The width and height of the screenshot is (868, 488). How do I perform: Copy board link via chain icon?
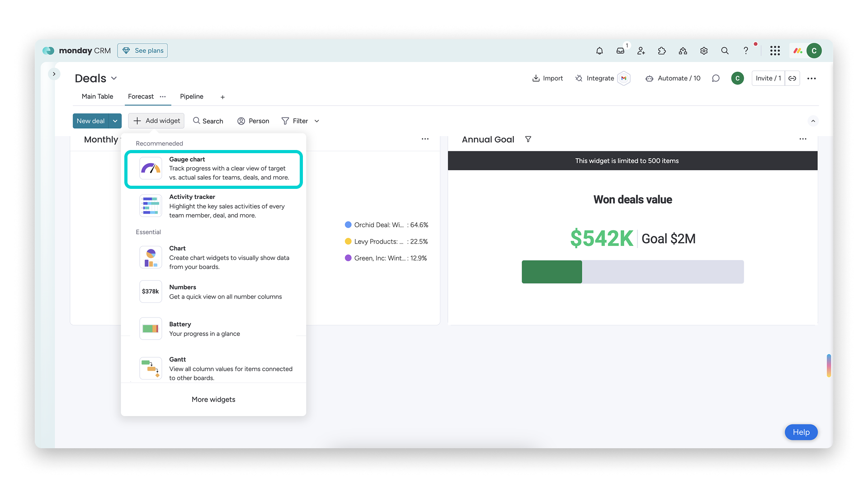[x=793, y=78]
